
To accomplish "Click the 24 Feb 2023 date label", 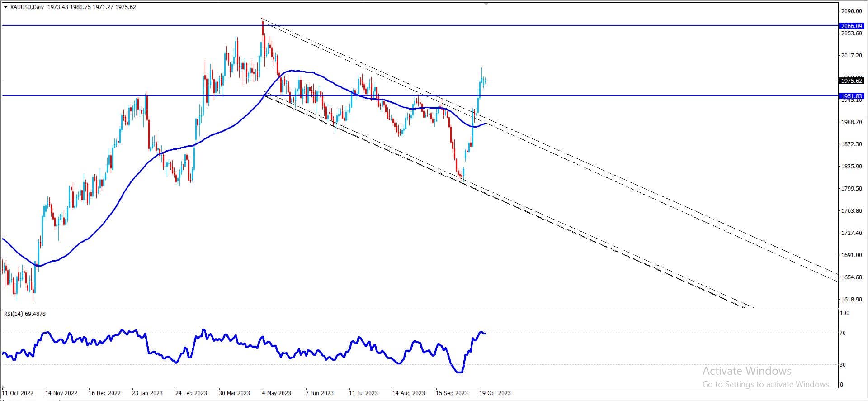I will [x=191, y=393].
